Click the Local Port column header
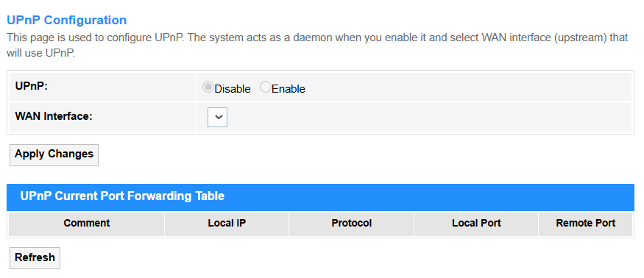 pyautogui.click(x=476, y=224)
